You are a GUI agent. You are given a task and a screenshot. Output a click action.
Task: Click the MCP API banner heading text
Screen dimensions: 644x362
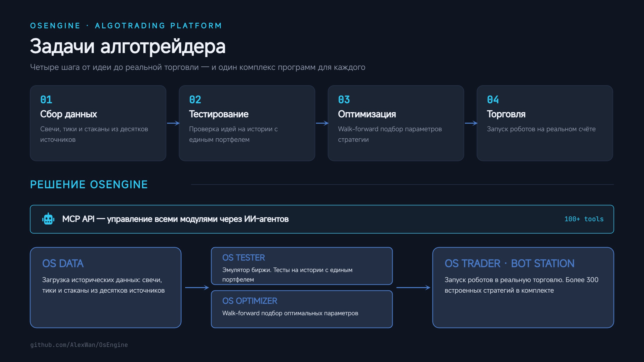pyautogui.click(x=175, y=219)
